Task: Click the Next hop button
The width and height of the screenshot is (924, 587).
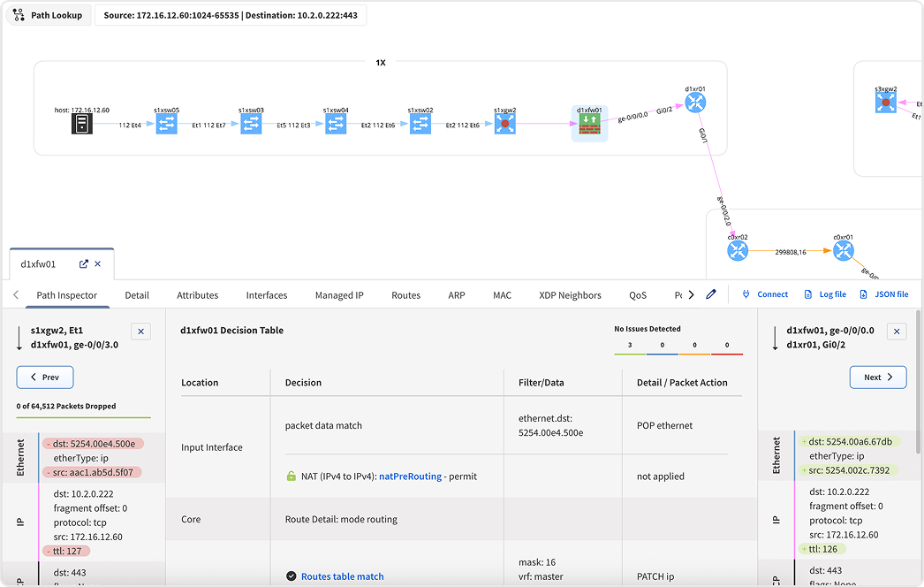Action: pos(878,377)
